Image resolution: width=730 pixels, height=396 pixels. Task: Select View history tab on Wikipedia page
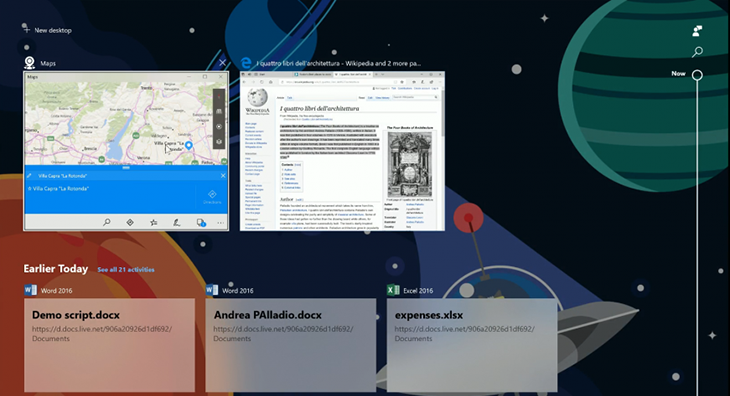point(382,98)
